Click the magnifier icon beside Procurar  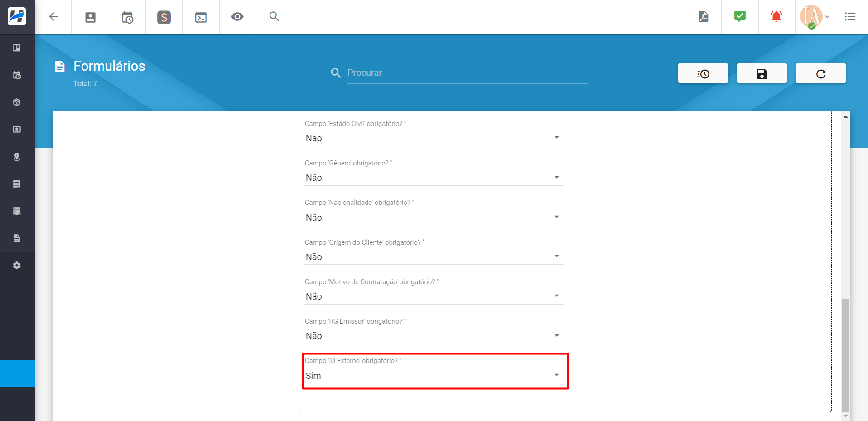(336, 73)
